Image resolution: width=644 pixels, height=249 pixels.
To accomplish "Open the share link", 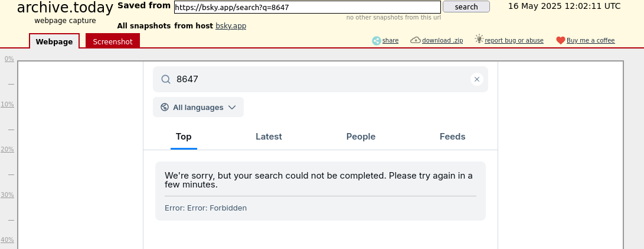I will [390, 40].
